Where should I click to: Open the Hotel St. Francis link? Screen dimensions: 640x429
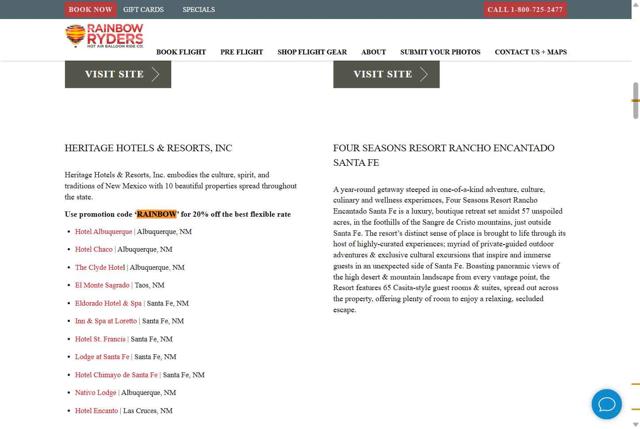pos(100,339)
